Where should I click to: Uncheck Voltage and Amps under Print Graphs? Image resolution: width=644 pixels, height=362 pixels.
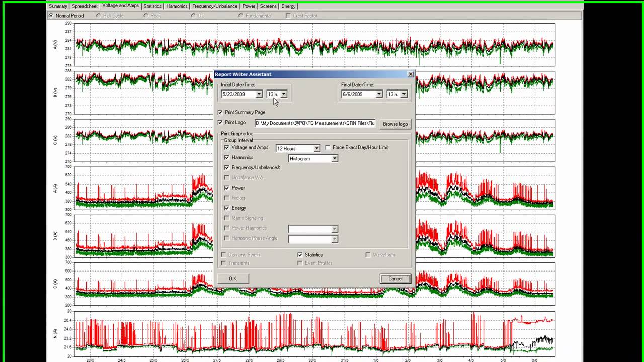227,148
